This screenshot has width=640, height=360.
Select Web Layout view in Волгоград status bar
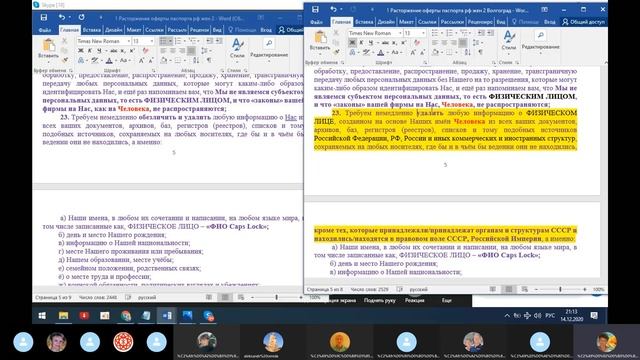pyautogui.click(x=524, y=289)
